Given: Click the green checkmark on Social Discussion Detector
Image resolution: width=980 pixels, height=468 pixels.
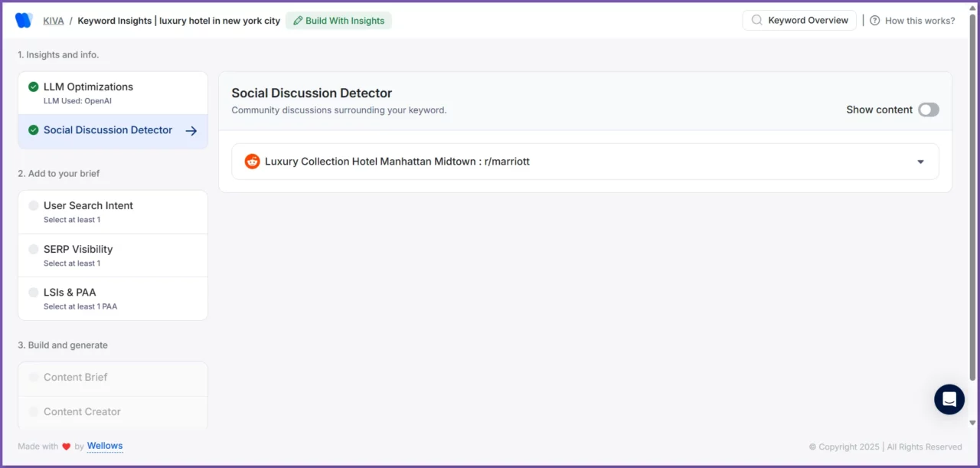Looking at the screenshot, I should coord(34,129).
